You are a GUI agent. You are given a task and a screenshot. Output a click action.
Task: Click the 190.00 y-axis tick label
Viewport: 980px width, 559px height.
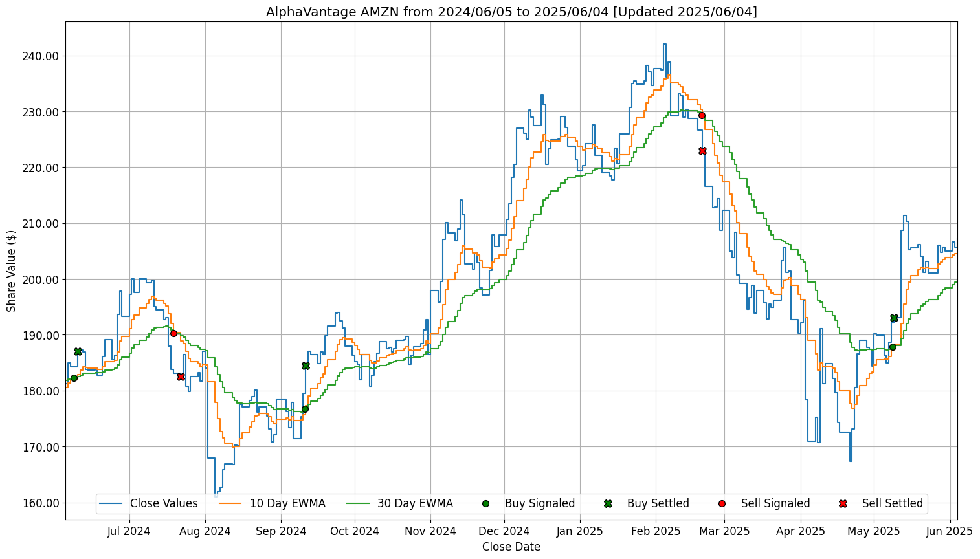click(x=40, y=336)
